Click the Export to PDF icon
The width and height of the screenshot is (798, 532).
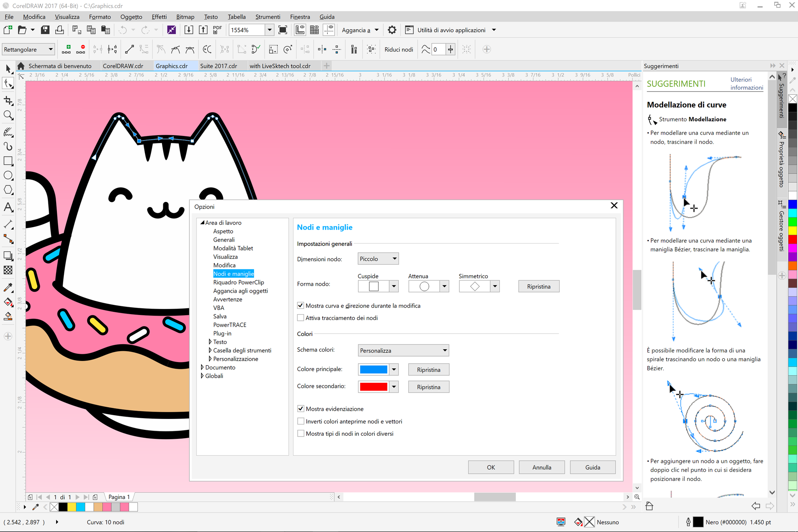coord(217,30)
